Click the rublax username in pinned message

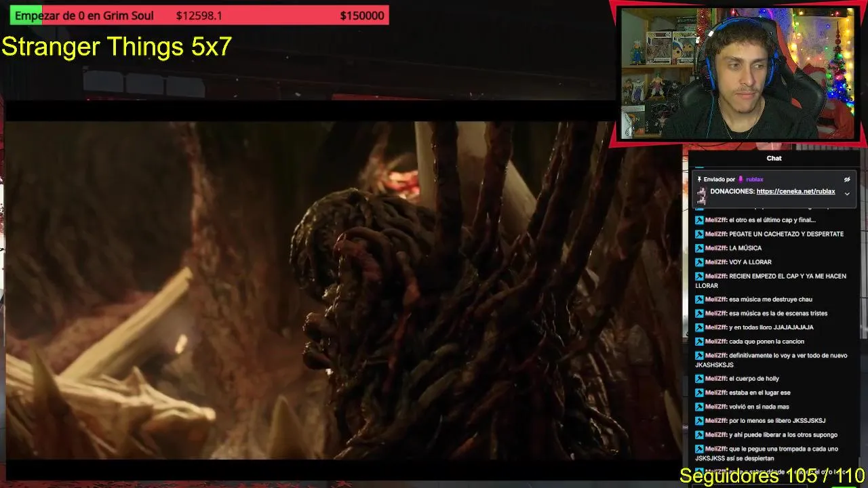(x=755, y=180)
